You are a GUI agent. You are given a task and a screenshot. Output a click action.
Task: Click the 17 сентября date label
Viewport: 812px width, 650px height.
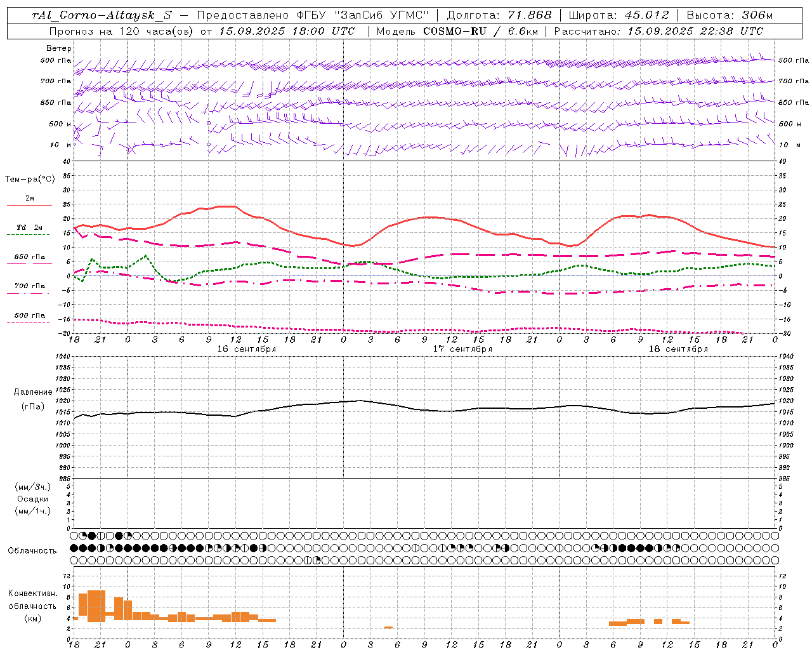click(462, 349)
